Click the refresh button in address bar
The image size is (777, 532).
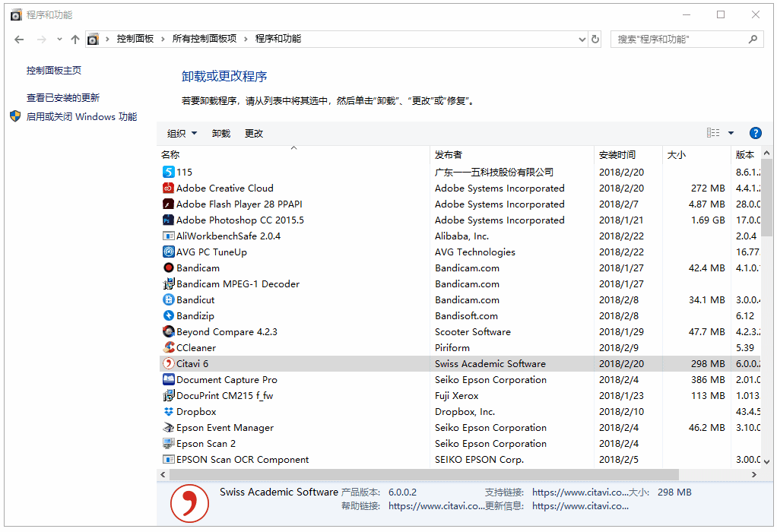tap(595, 39)
